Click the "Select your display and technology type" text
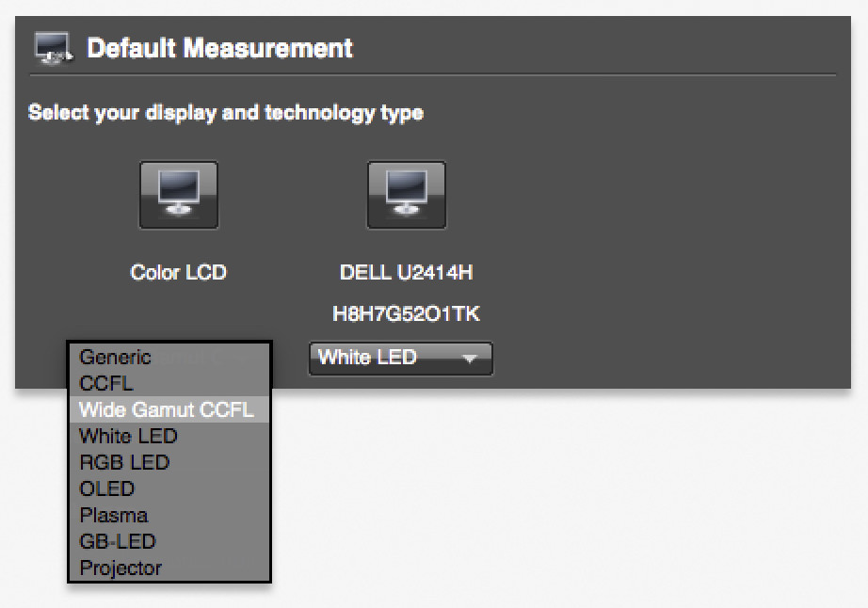868x608 pixels. [x=226, y=114]
